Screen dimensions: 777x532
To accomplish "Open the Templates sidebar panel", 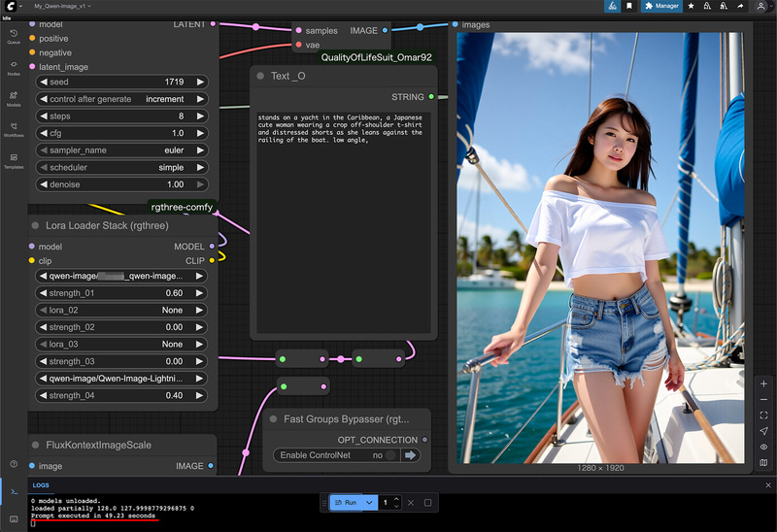I will click(x=14, y=160).
